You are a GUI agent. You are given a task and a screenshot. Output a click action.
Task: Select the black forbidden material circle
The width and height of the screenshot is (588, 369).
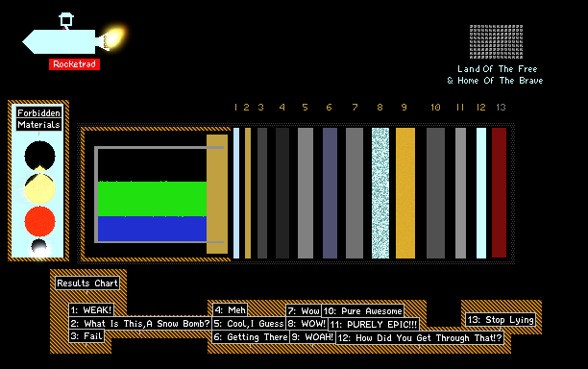[39, 156]
